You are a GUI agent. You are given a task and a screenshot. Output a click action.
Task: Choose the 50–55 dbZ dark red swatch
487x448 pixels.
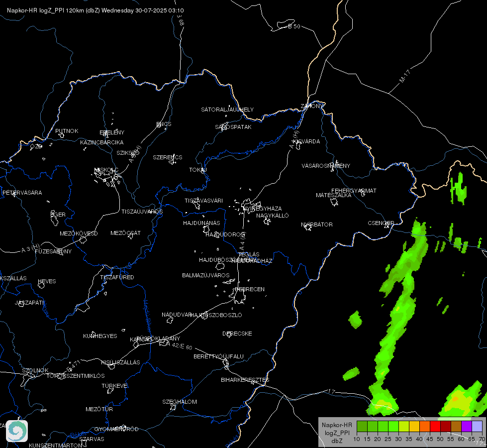[446, 426]
